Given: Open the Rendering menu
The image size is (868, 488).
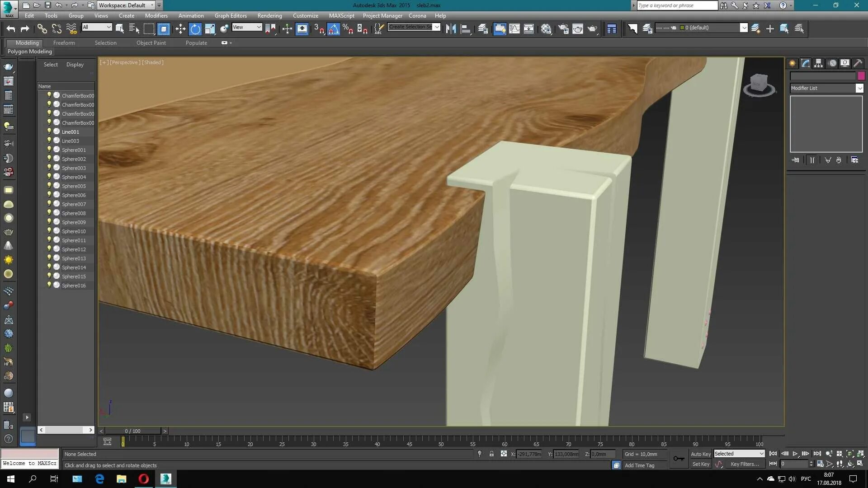Looking at the screenshot, I should [269, 15].
